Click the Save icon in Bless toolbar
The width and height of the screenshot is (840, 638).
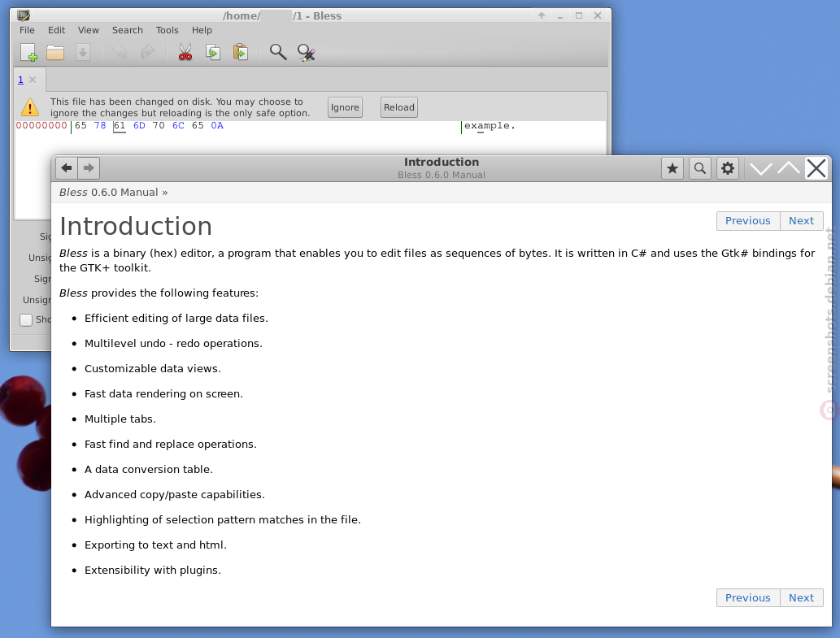point(82,53)
